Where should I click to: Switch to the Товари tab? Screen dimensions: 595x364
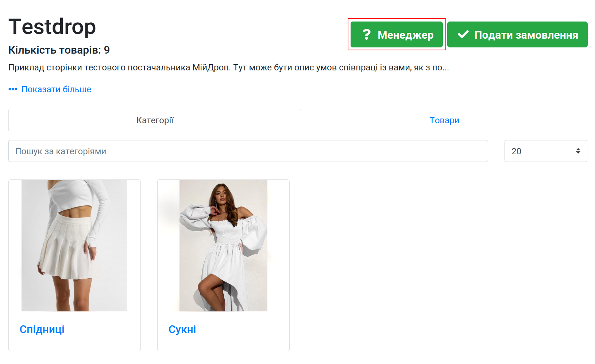click(x=444, y=120)
